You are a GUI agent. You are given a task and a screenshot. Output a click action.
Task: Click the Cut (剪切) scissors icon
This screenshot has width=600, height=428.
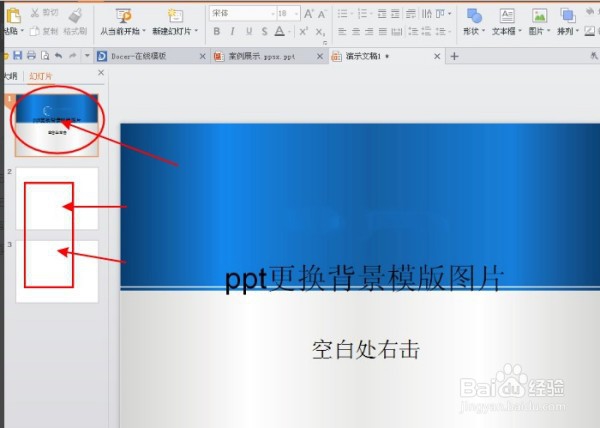tap(35, 13)
